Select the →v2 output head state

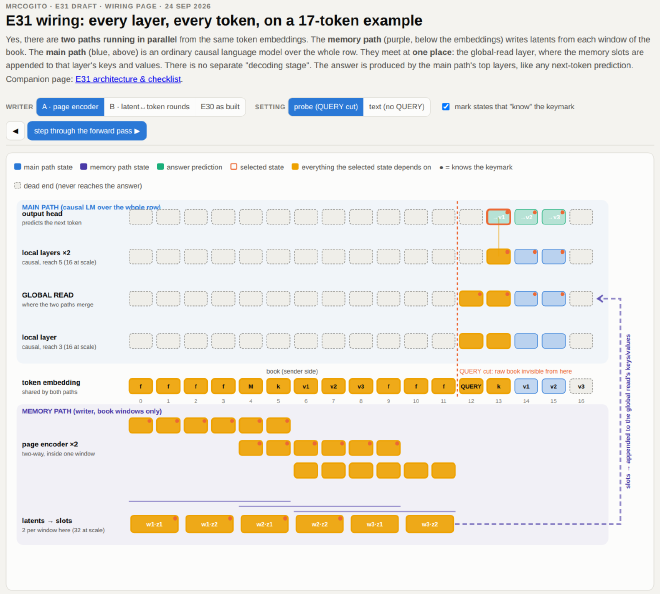click(x=526, y=217)
